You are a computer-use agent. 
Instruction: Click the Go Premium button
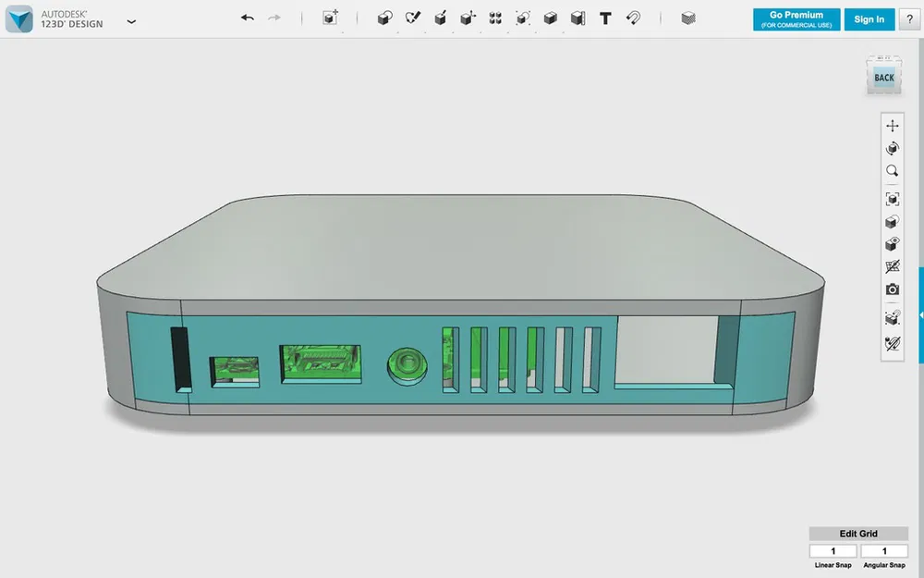tap(796, 18)
